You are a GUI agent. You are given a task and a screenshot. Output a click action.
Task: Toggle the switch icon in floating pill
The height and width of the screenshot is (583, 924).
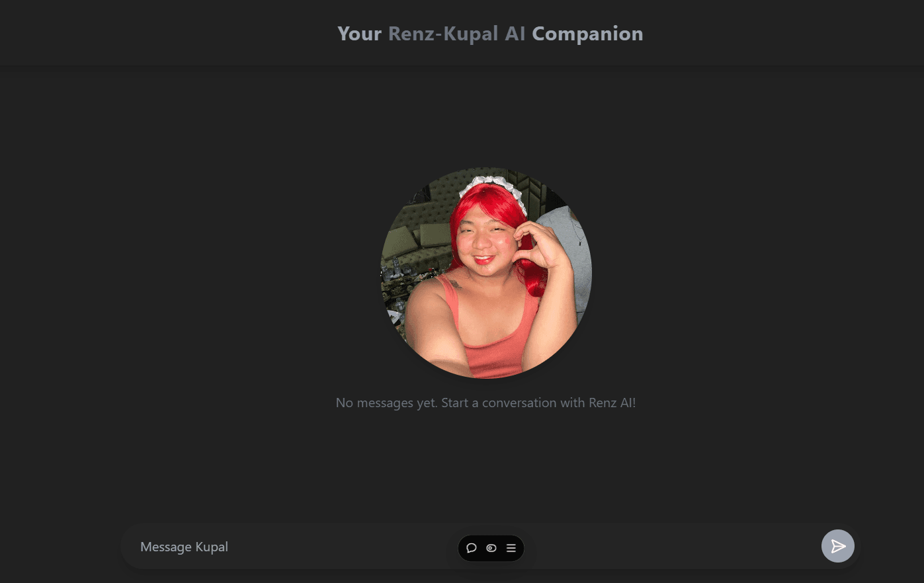[x=491, y=548]
